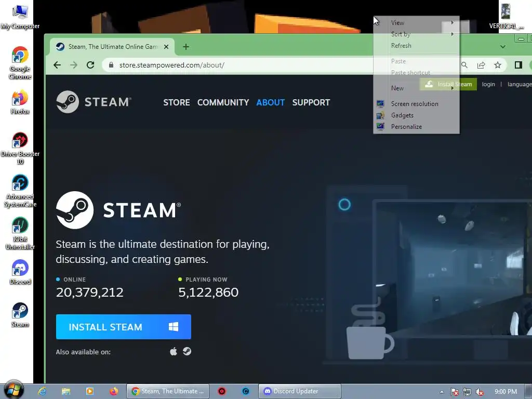
Task: Open Firefox from taskbar
Action: (x=114, y=391)
